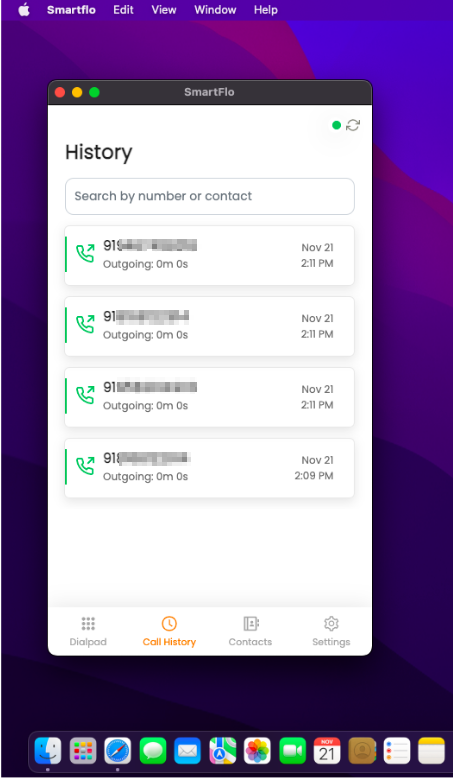This screenshot has height=780, width=454.
Task: Open the Edit menu
Action: (123, 10)
